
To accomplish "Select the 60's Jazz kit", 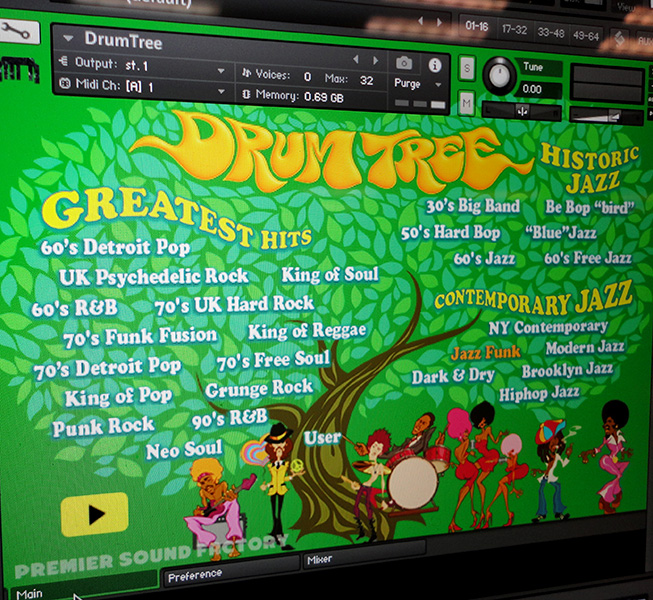I will tap(484, 259).
